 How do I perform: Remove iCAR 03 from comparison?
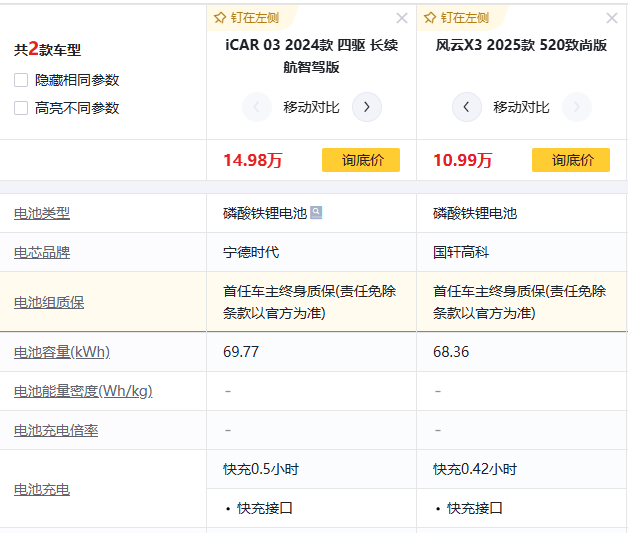pyautogui.click(x=402, y=18)
